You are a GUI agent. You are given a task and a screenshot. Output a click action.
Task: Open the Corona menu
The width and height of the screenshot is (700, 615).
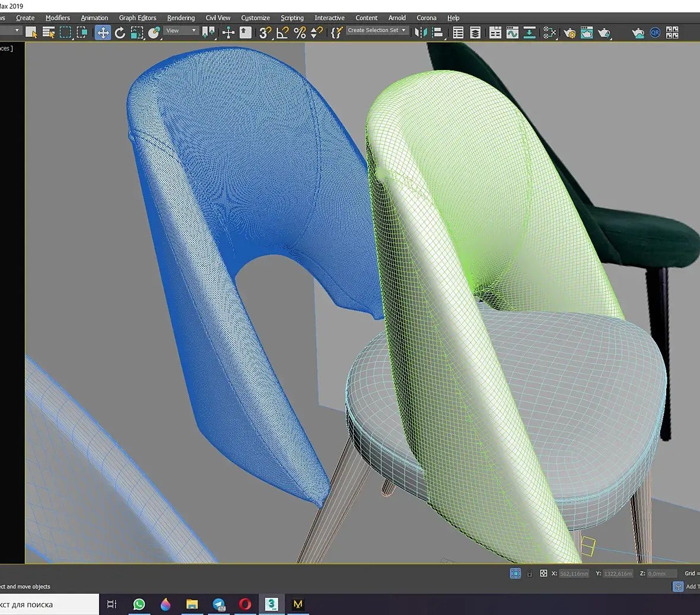click(x=427, y=18)
